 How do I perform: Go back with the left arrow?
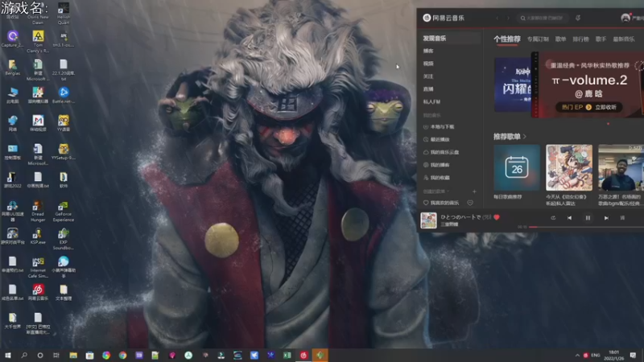497,18
